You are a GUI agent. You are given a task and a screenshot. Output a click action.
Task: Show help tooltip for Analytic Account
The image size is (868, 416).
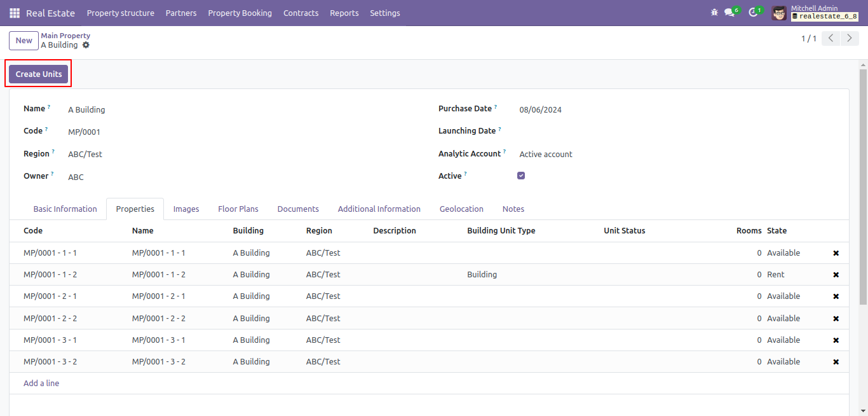[505, 152]
